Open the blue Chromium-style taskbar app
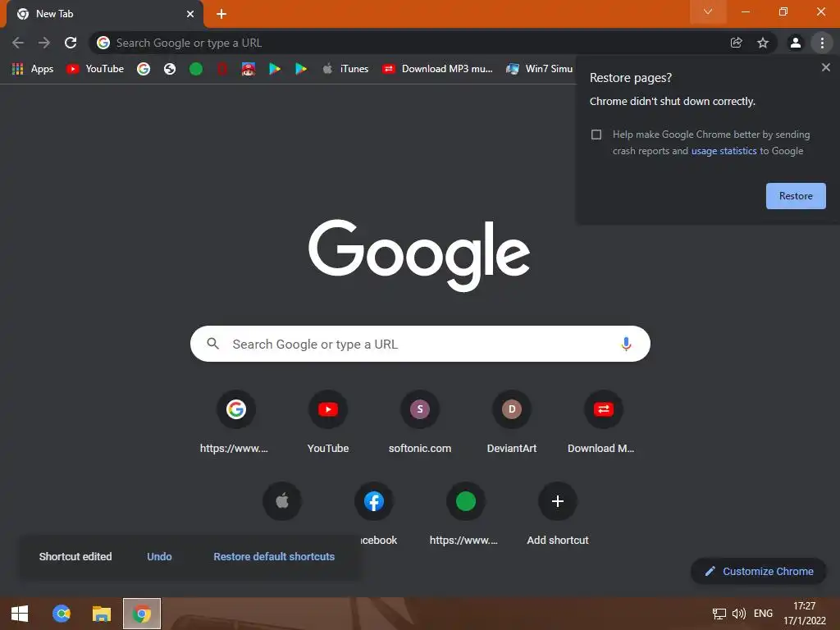The width and height of the screenshot is (840, 630). point(61,614)
